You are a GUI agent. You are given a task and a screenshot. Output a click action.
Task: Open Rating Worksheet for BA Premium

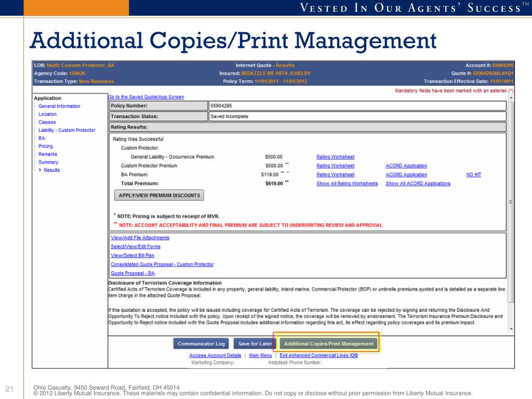pos(336,175)
